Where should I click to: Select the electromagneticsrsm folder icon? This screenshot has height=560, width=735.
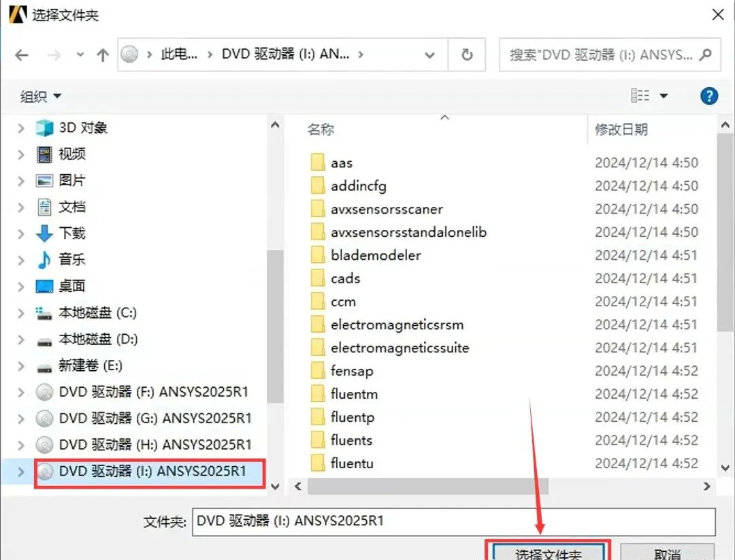(x=318, y=325)
